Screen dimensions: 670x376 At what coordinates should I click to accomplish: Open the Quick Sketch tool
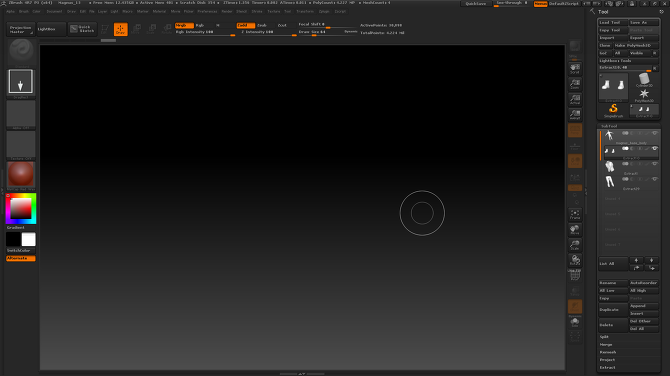[82, 29]
